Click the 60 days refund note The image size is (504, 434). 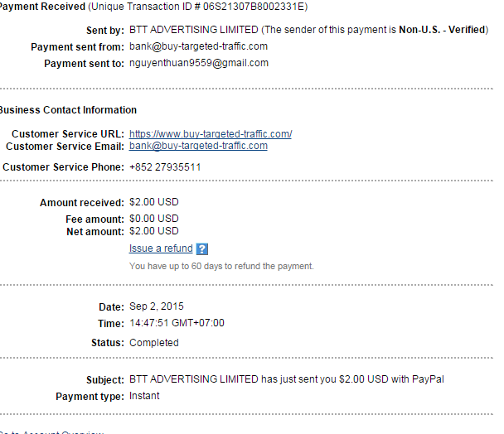221,267
